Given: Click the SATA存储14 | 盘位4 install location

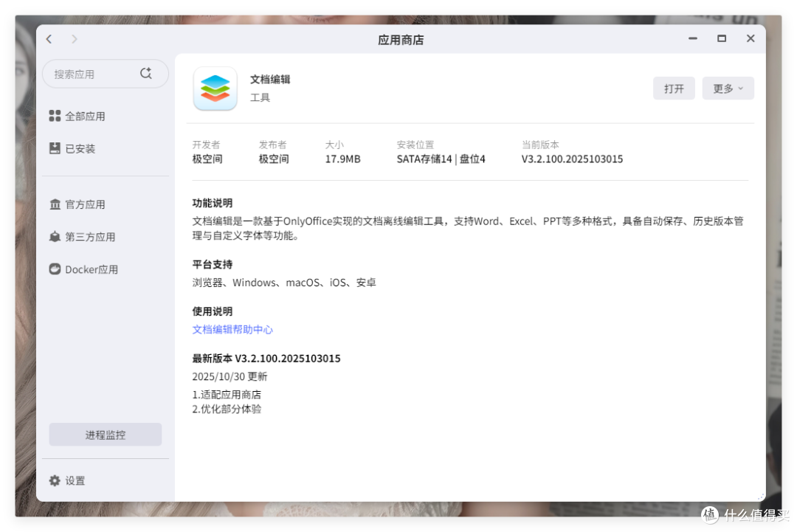Looking at the screenshot, I should (x=441, y=159).
